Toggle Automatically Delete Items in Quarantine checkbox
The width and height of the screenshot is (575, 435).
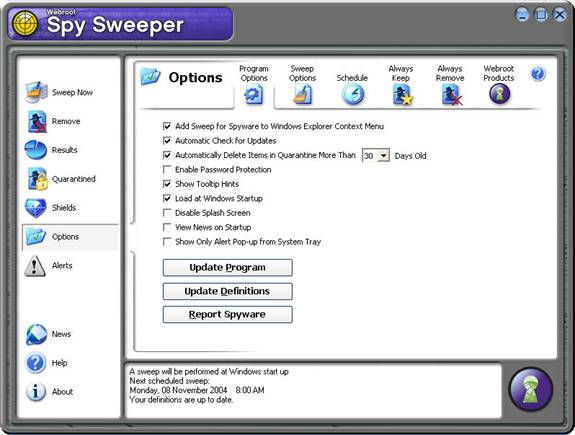[167, 155]
